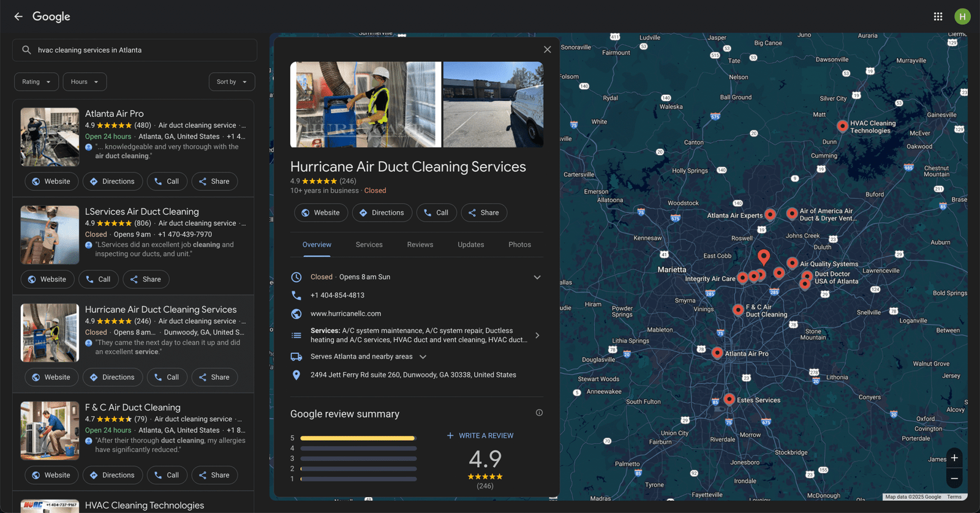Select the HVAC Cleaning Technologies map pin
980x513 pixels.
843,125
